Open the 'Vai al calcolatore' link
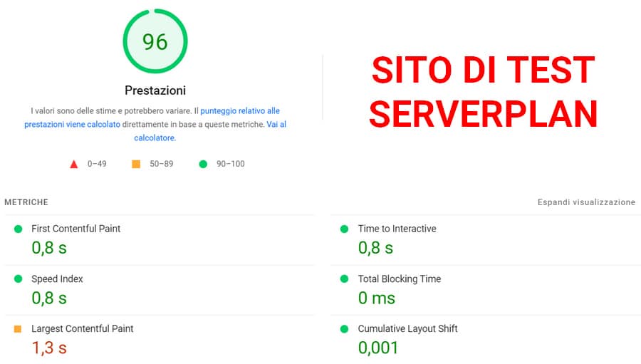This screenshot has width=641, height=364. (x=276, y=125)
